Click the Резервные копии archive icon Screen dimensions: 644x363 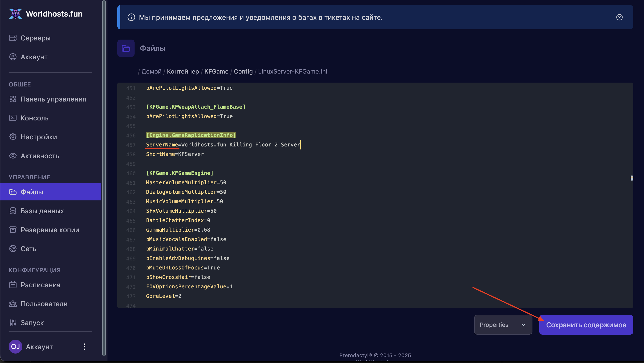(x=13, y=230)
